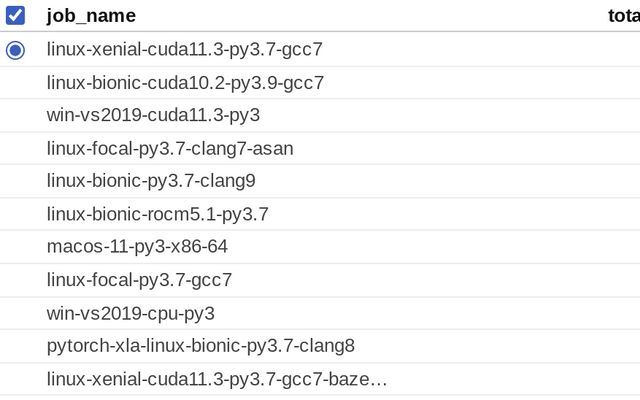
Task: Select the linux-bionic-py3.7-clang9 job
Action: click(151, 181)
